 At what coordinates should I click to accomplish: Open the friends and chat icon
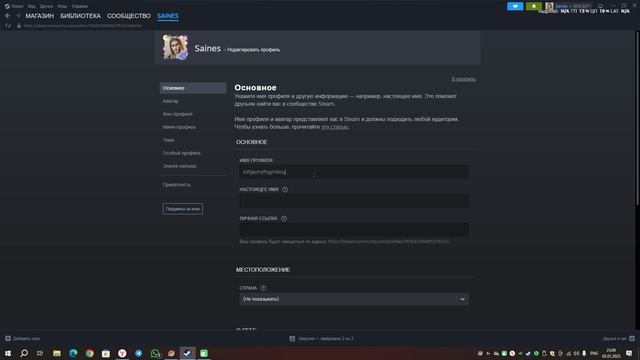point(632,338)
